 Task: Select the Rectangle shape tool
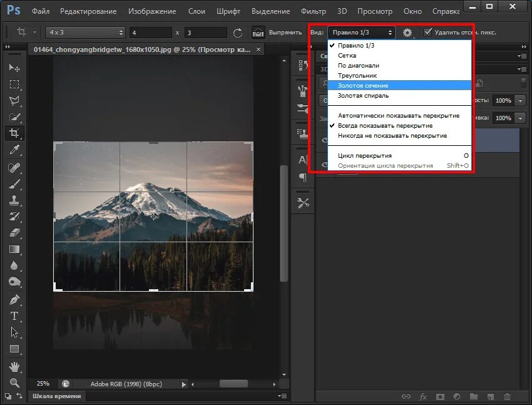pyautogui.click(x=14, y=349)
